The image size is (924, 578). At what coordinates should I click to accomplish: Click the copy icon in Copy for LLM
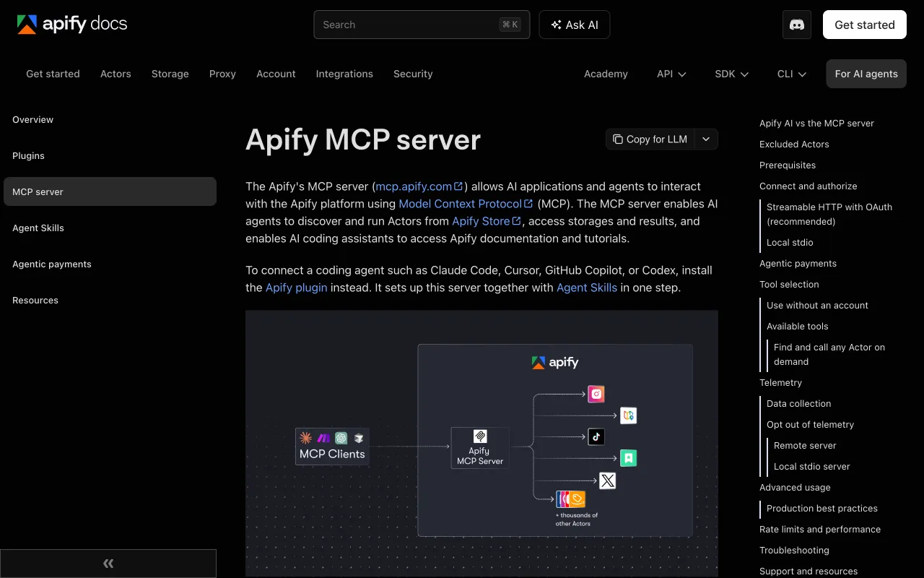618,139
